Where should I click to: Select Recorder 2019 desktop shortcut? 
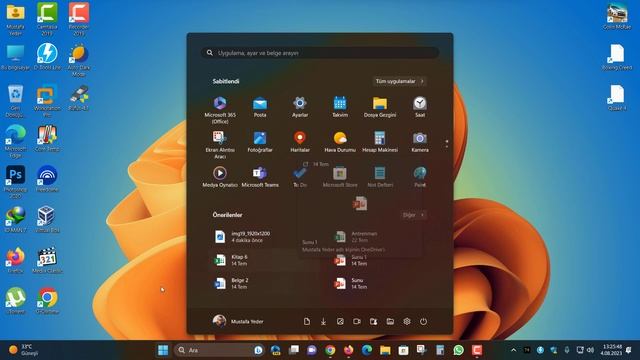79,19
